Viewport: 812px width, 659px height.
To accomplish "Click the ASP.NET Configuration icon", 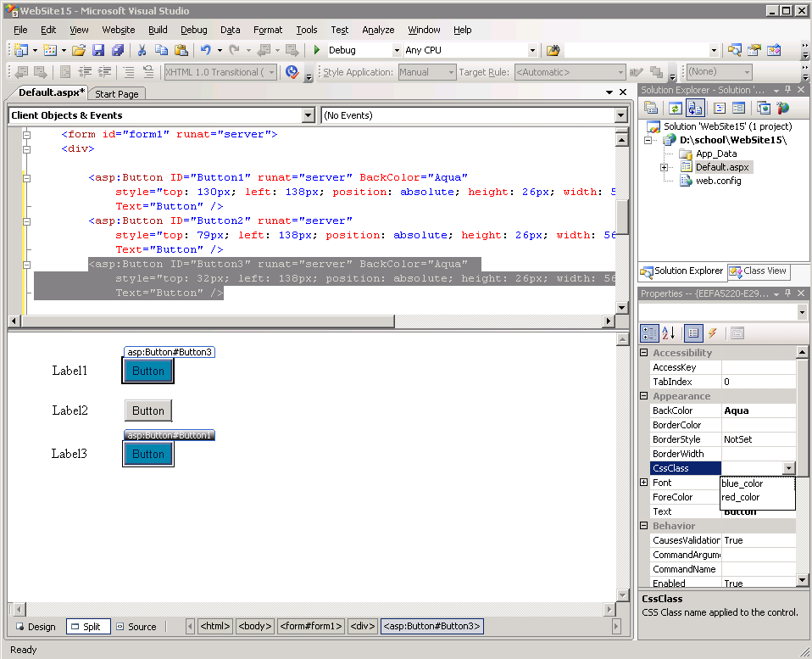I will 783,108.
